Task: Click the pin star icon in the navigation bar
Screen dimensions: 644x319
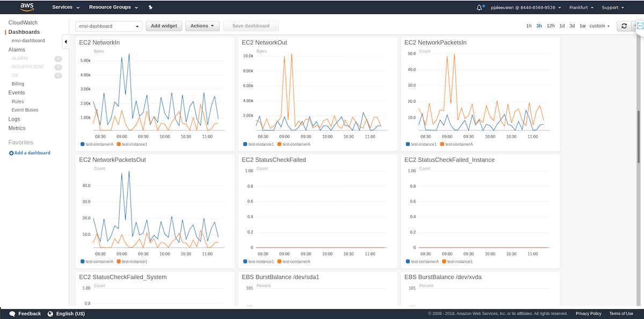Action: 150,7
